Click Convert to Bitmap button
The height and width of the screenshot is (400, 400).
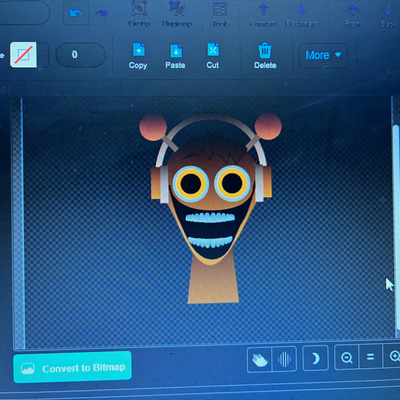72,368
